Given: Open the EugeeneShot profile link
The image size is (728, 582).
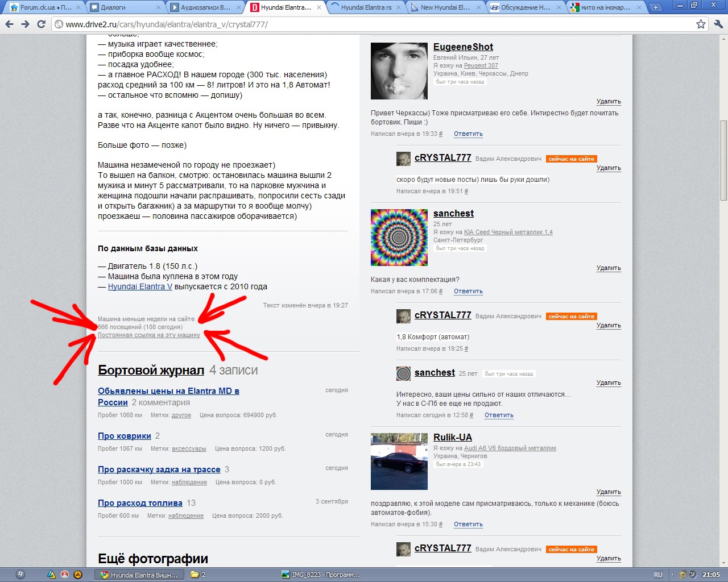Looking at the screenshot, I should point(463,47).
